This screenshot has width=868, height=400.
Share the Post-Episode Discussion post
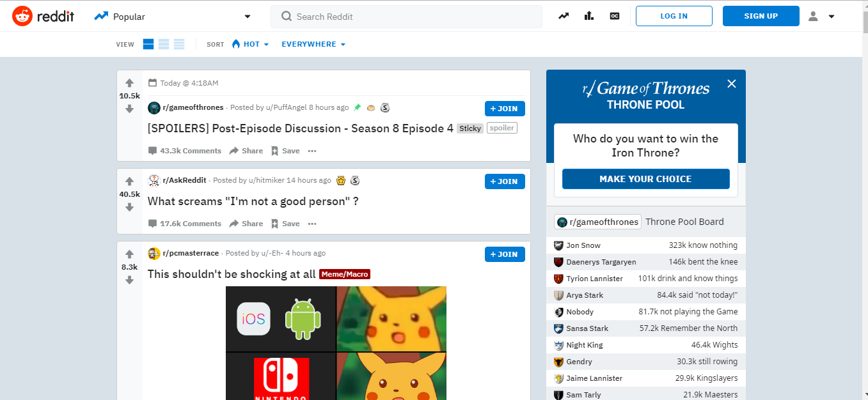246,151
